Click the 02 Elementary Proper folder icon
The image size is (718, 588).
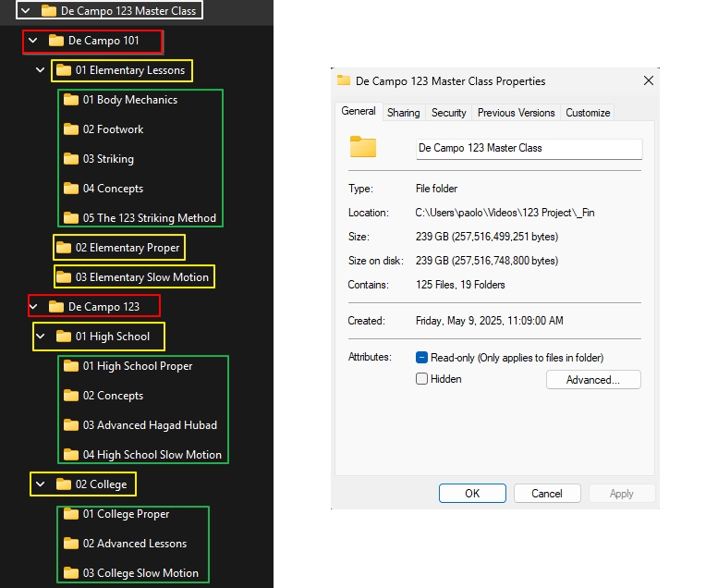click(63, 248)
